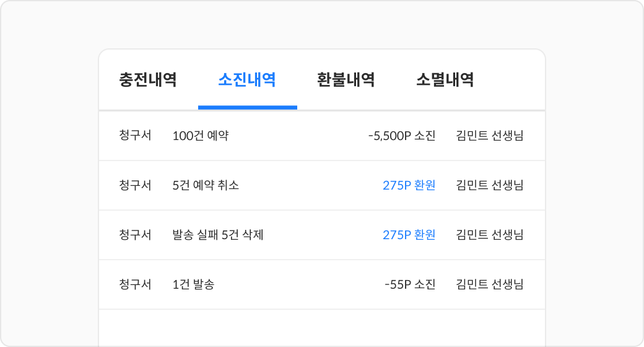This screenshot has height=347, width=644.
Task: Open the 충전내역 tab
Action: [148, 80]
